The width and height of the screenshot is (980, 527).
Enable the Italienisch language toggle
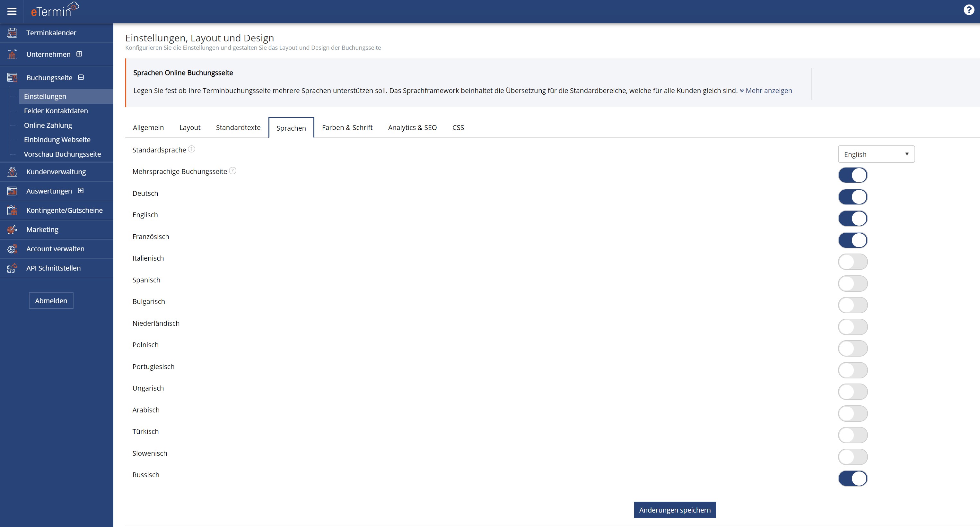853,262
